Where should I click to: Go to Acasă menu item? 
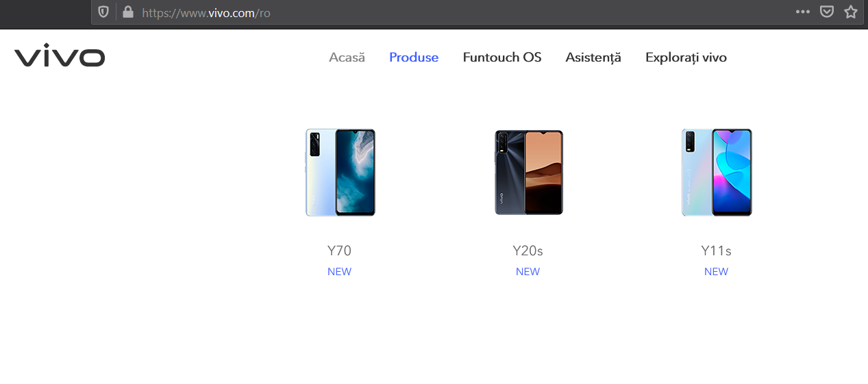point(347,57)
